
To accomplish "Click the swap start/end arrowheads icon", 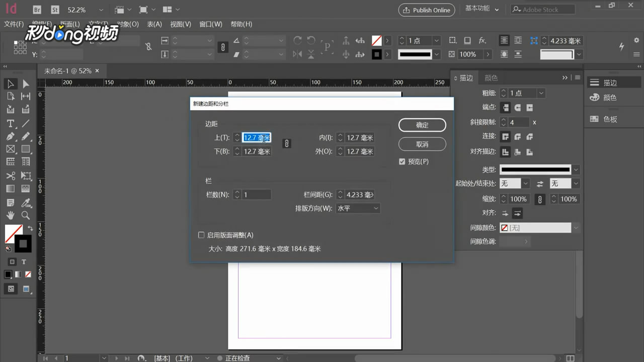I will coord(540,184).
